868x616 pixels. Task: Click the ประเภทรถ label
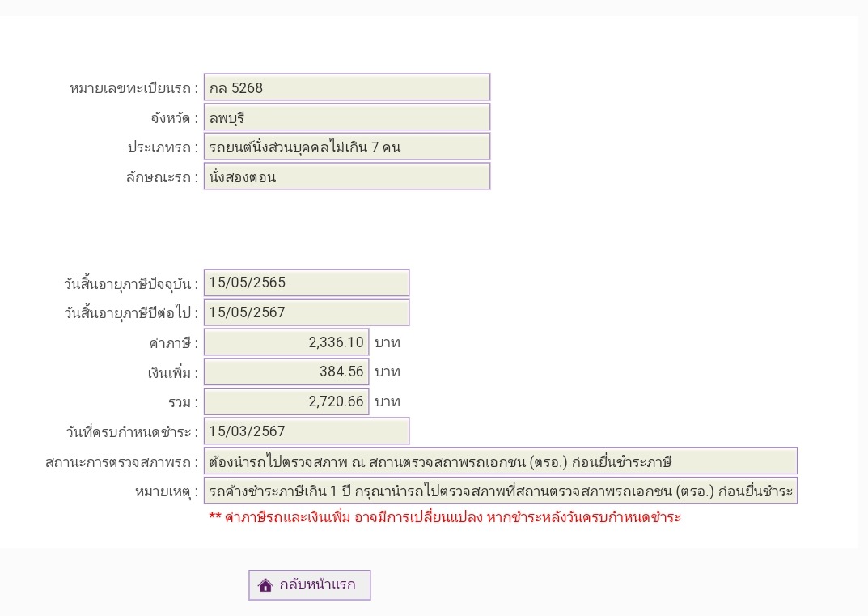[x=163, y=147]
